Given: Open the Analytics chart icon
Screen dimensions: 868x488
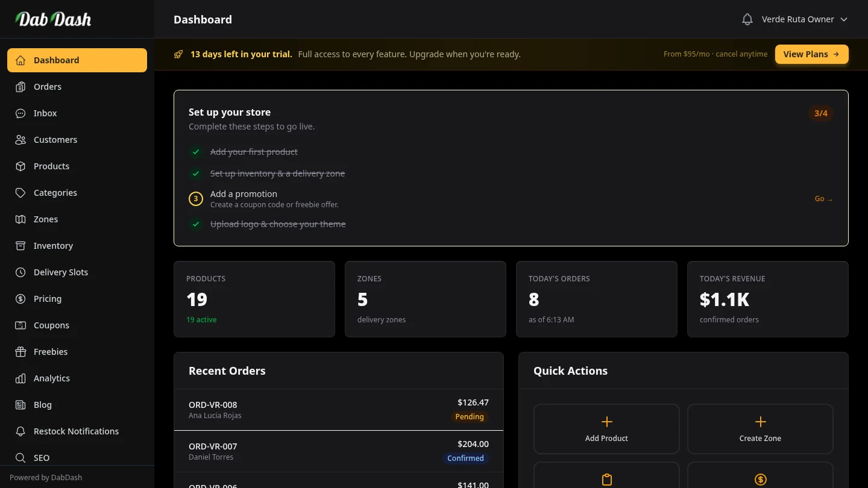Looking at the screenshot, I should [20, 378].
